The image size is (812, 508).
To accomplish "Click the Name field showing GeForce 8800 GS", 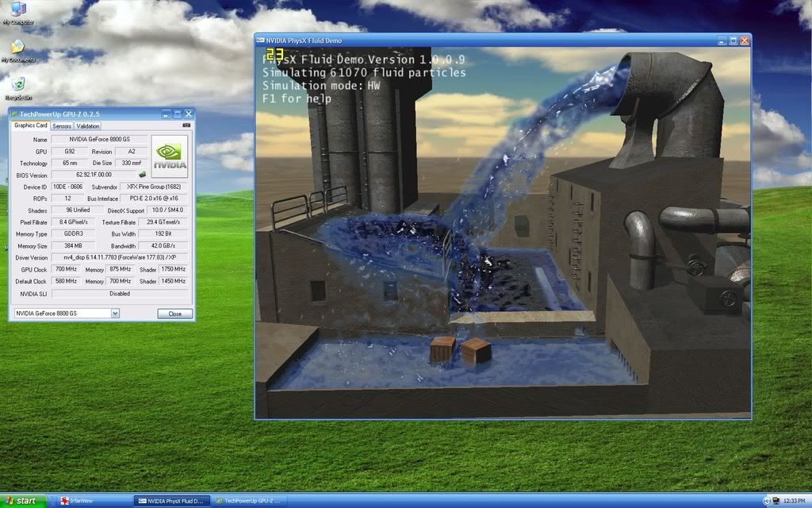I will click(x=99, y=139).
